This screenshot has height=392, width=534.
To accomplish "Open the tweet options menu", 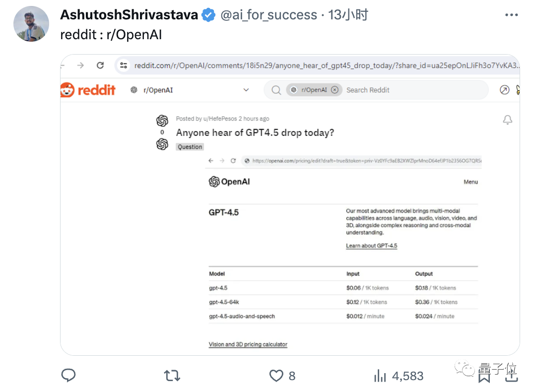I will [x=512, y=15].
